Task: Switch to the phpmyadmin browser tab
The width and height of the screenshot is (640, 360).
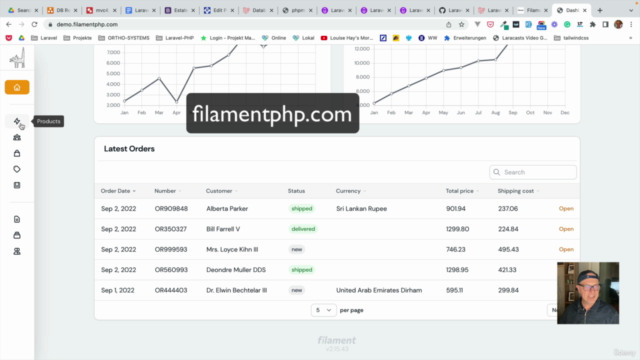Action: tap(297, 10)
